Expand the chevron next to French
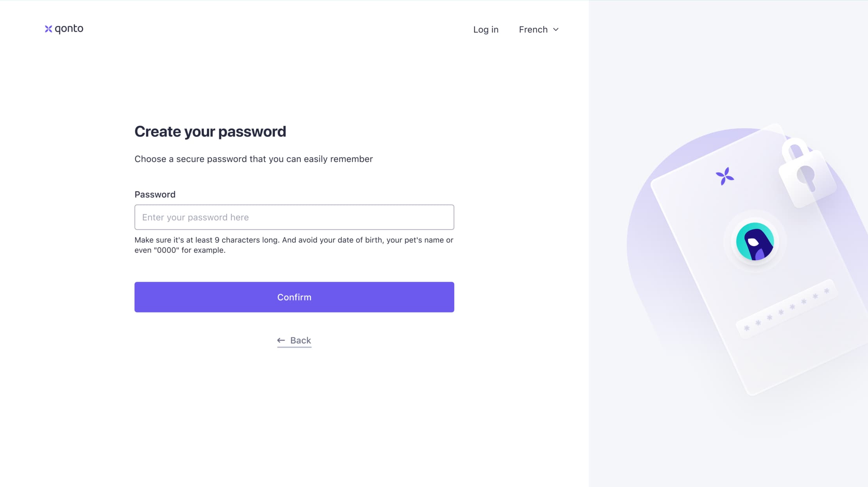 pos(556,30)
